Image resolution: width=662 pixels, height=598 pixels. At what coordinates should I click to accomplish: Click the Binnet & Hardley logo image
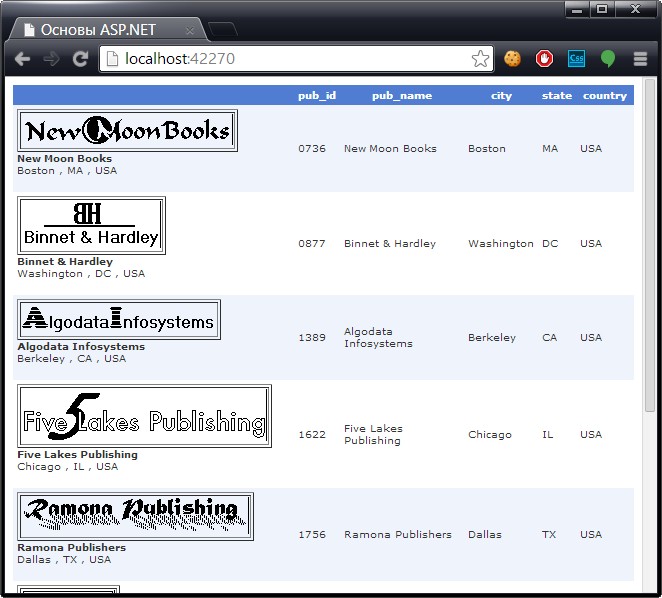[x=91, y=226]
